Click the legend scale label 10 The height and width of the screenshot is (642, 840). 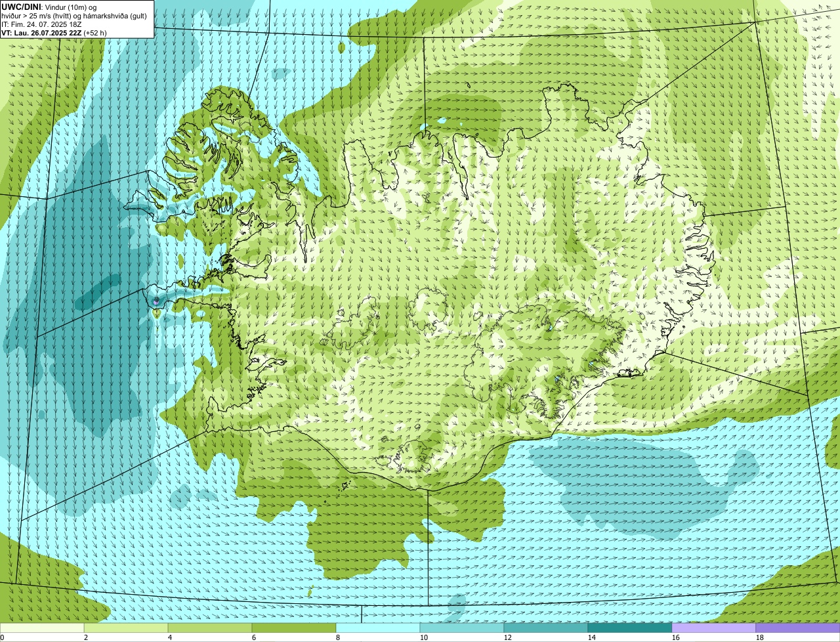tap(424, 637)
